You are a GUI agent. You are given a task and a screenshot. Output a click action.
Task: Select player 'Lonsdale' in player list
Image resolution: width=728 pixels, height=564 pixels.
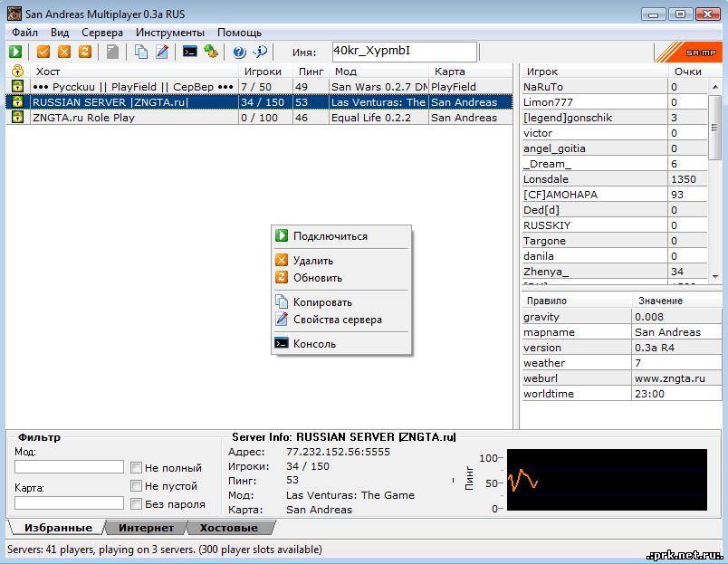pos(614,179)
